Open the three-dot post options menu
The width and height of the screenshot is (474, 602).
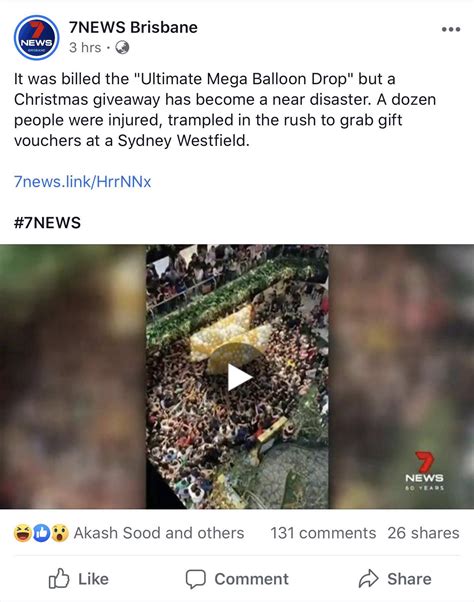[x=451, y=29]
